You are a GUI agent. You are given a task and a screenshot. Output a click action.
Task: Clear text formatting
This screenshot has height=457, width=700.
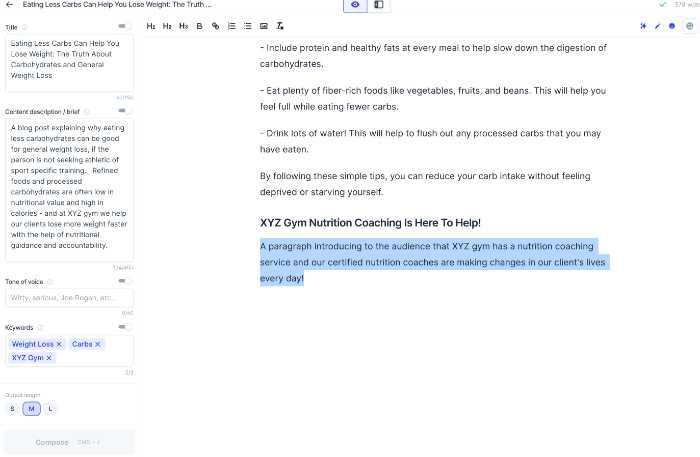click(279, 25)
